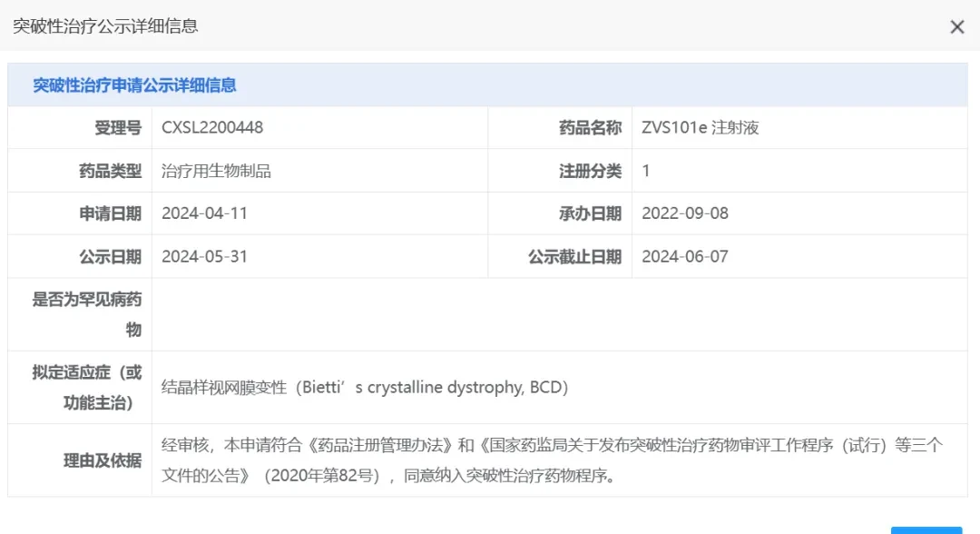Click the 理由及依据 field label
Image resolution: width=980 pixels, height=534 pixels.
point(103,460)
